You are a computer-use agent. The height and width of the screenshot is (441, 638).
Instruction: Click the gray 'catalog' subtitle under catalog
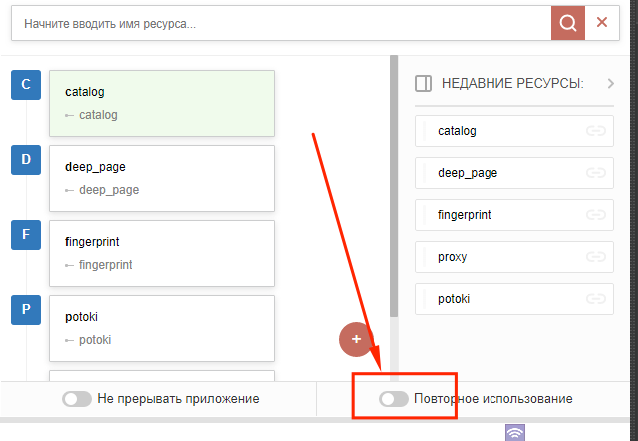point(98,115)
